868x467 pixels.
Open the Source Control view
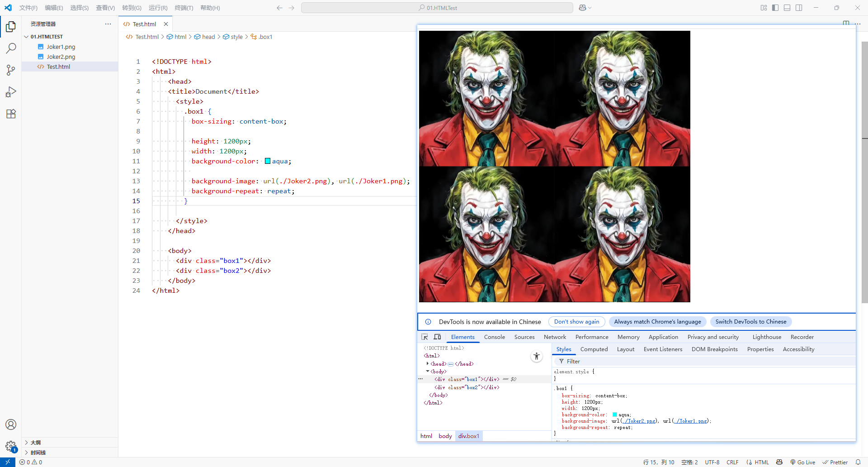[11, 70]
